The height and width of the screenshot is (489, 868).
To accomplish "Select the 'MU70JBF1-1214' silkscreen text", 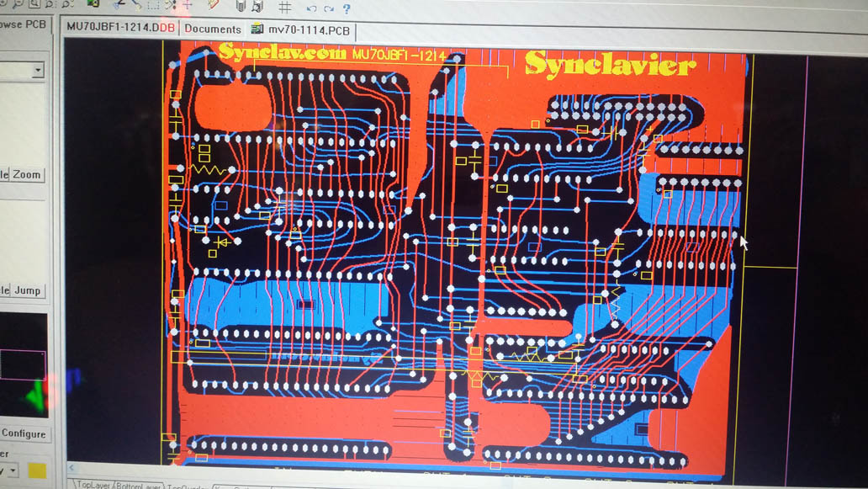I will (x=398, y=56).
